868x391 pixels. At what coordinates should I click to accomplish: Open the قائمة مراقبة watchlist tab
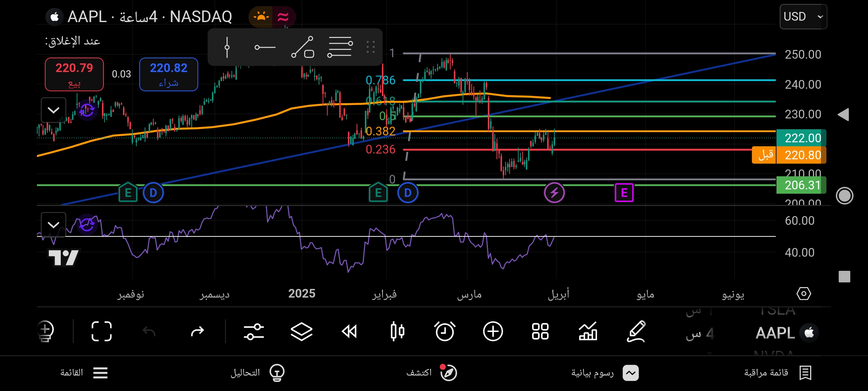pyautogui.click(x=778, y=373)
